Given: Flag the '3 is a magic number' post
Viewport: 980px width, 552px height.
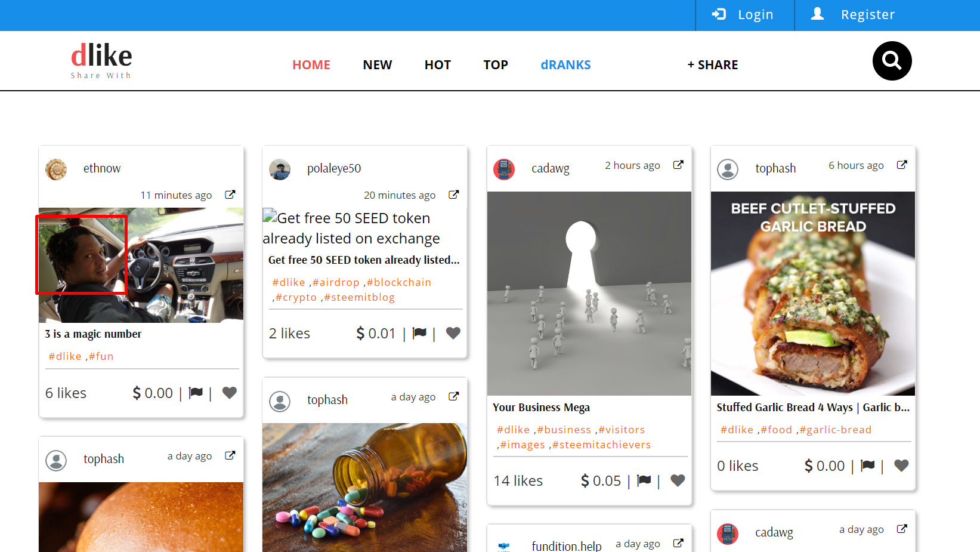Looking at the screenshot, I should coord(196,393).
